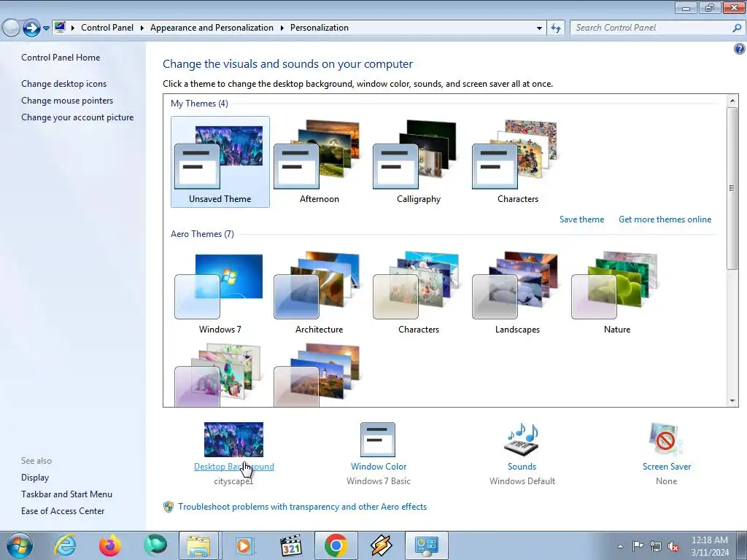
Task: Click the Action Center flag icon
Action: click(638, 546)
